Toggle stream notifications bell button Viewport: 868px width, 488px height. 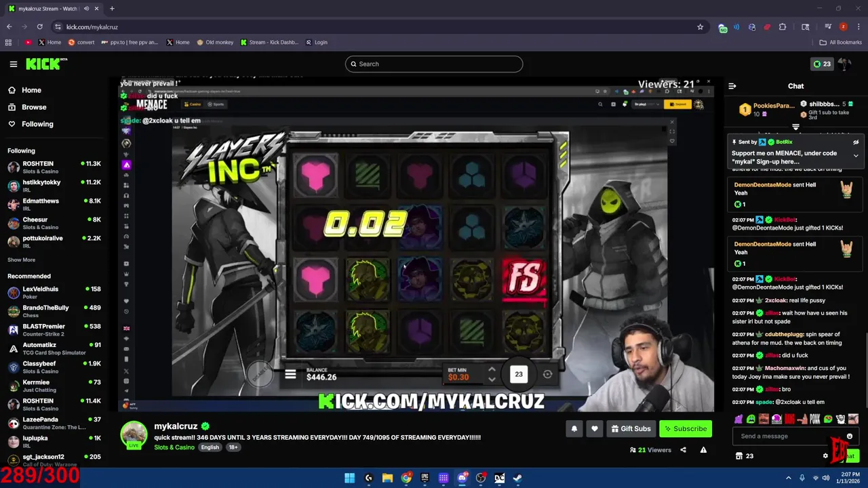pos(574,428)
